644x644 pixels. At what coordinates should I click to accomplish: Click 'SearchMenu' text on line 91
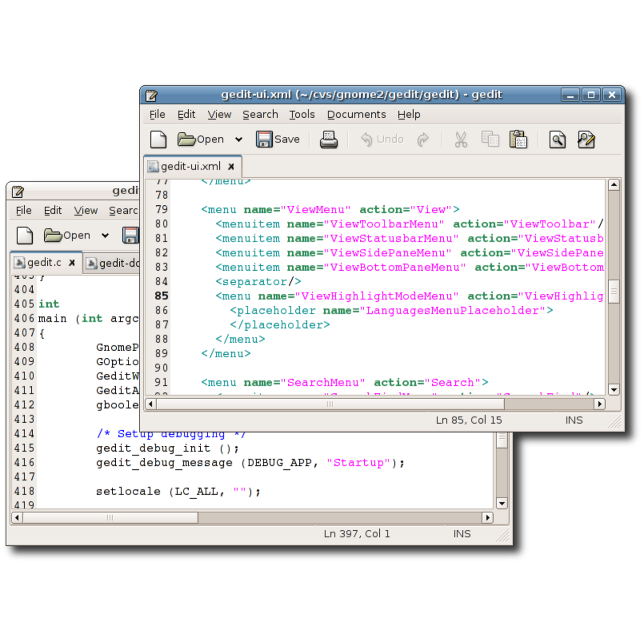point(323,383)
